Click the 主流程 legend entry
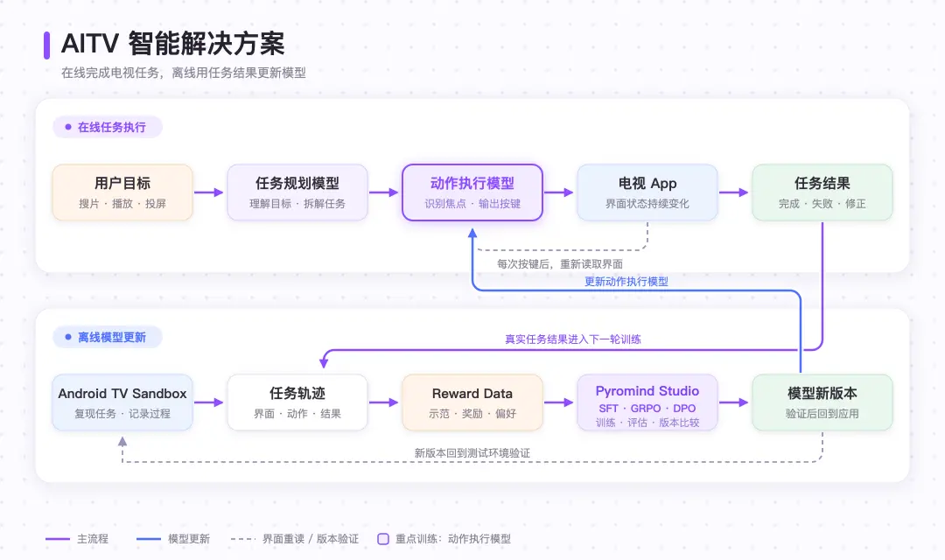This screenshot has width=945, height=560. 77,539
